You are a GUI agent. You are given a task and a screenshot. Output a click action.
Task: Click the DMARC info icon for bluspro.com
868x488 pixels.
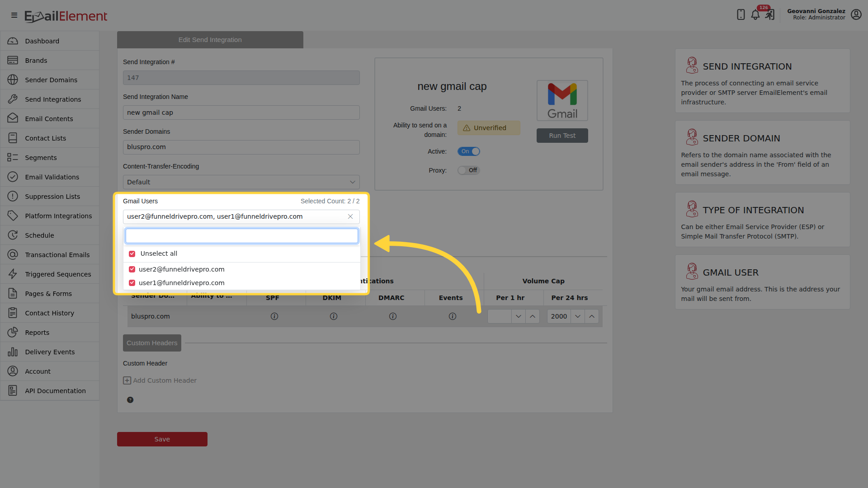click(393, 316)
